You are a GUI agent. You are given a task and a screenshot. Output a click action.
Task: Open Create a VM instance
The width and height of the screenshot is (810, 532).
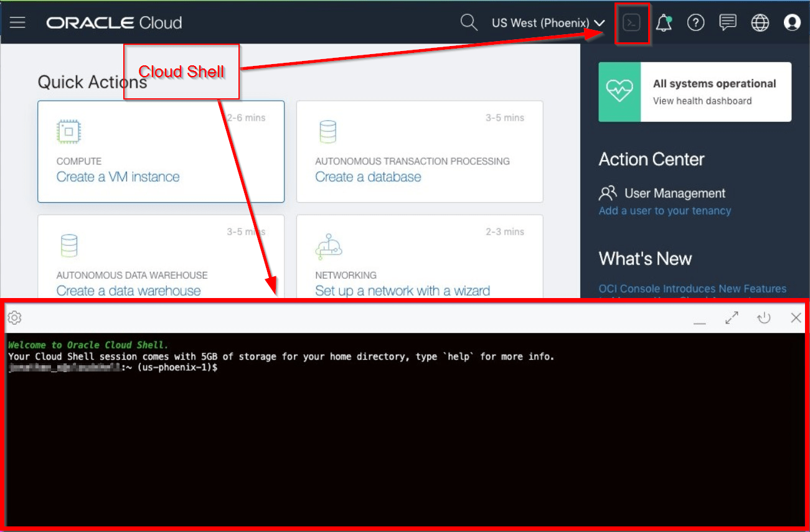118,177
